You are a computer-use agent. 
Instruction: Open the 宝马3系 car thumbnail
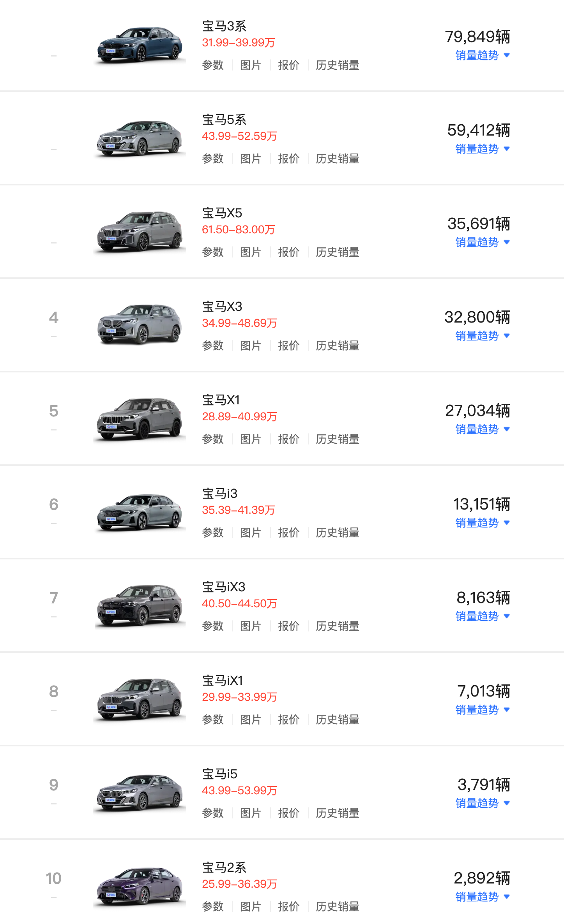pyautogui.click(x=140, y=45)
